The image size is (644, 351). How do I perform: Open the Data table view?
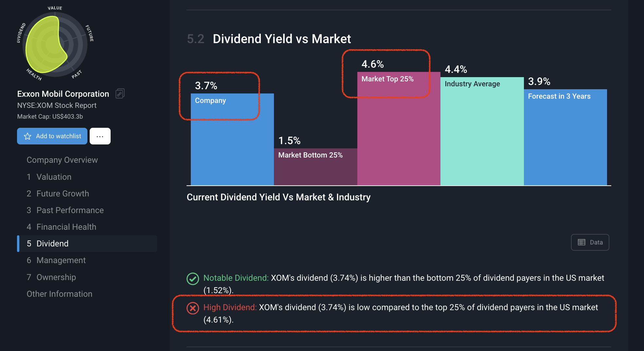(x=590, y=242)
